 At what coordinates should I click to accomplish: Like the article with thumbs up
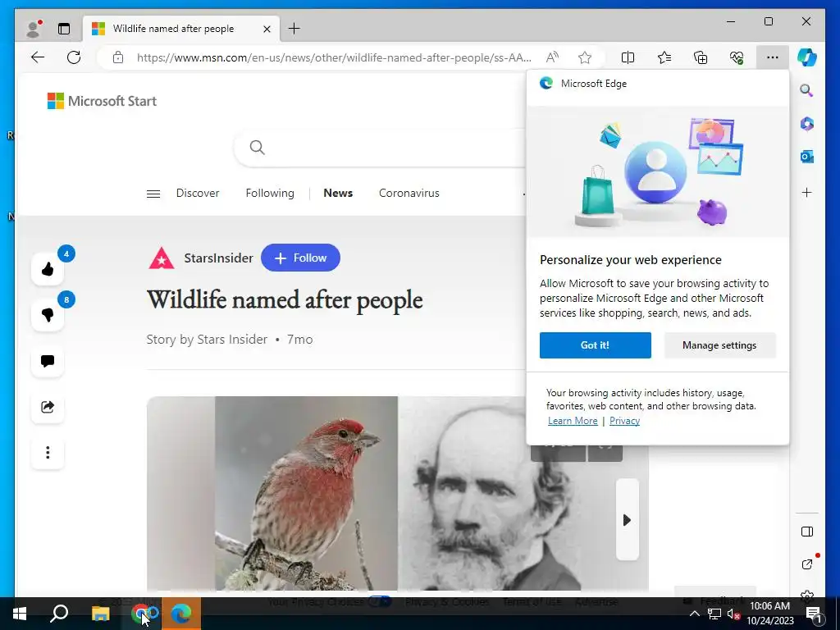coord(48,269)
